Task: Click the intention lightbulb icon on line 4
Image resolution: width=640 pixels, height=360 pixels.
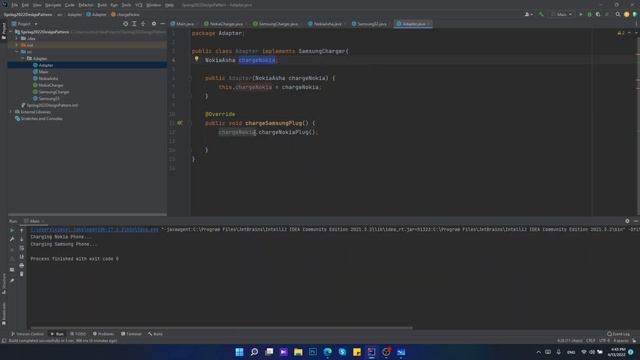Action: click(x=197, y=59)
